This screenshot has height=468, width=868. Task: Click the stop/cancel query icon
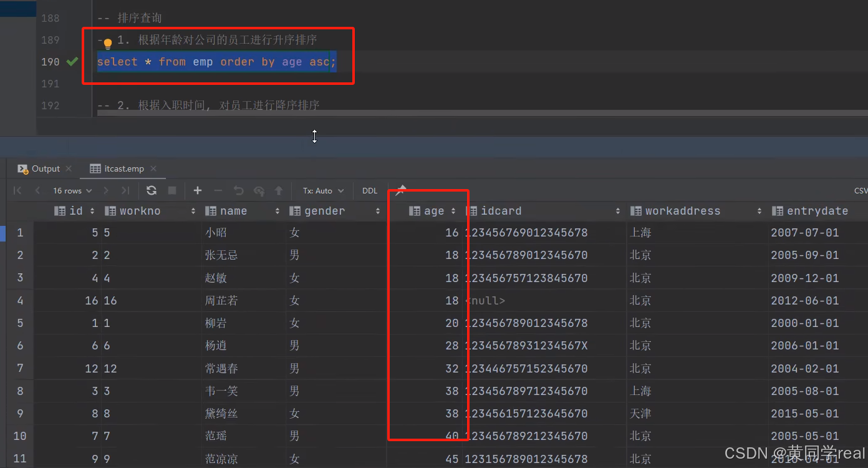click(x=173, y=190)
